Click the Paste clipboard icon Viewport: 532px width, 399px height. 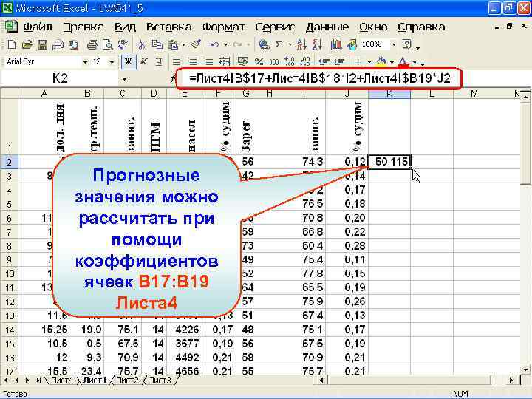(173, 44)
